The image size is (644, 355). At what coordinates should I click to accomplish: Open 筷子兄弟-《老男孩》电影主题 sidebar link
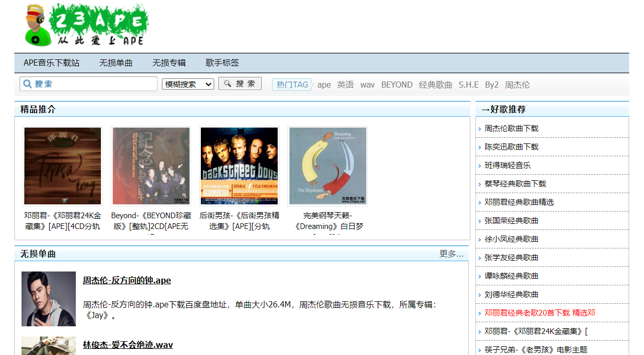[x=536, y=350]
